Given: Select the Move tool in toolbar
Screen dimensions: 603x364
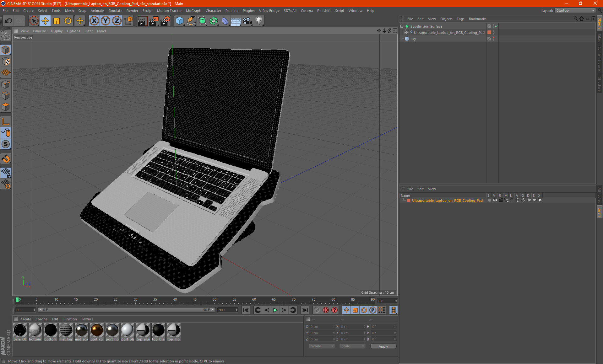Looking at the screenshot, I should pyautogui.click(x=45, y=21).
